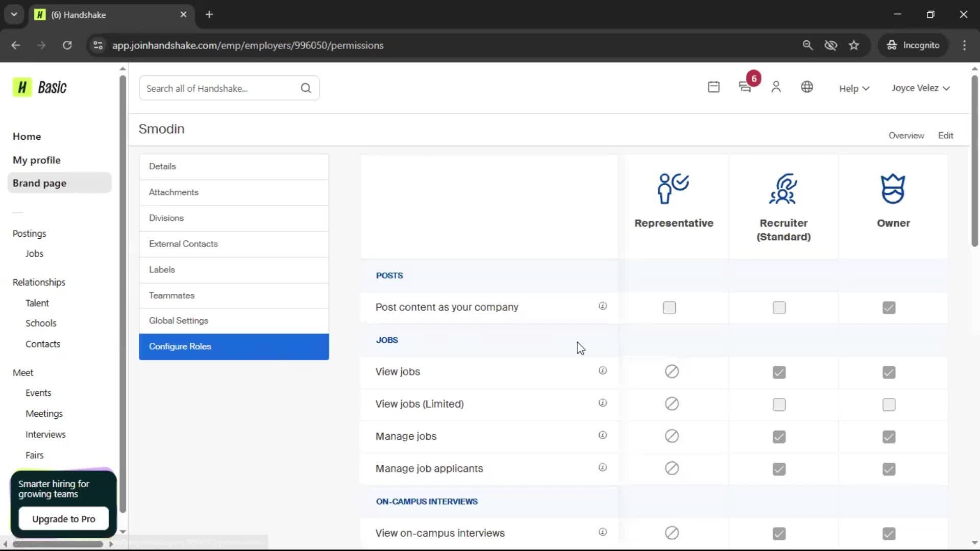
Task: Show info icon for View jobs (Limited)
Action: pyautogui.click(x=603, y=403)
